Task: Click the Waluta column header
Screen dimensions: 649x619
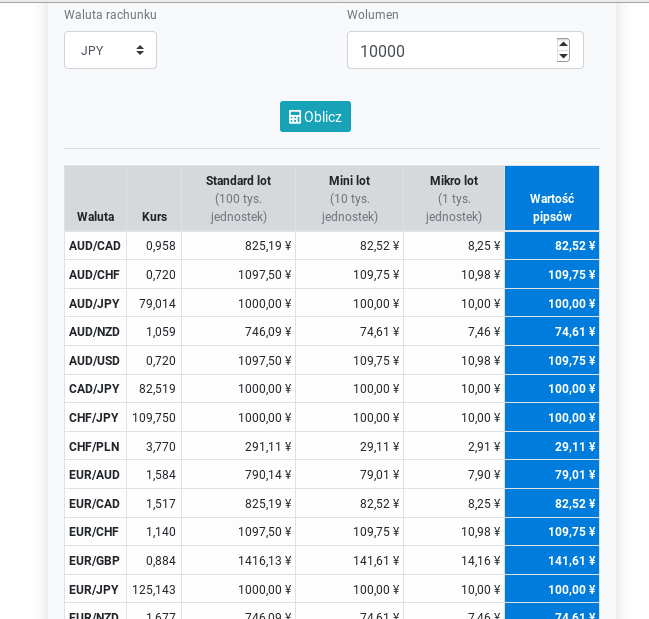Action: click(95, 216)
